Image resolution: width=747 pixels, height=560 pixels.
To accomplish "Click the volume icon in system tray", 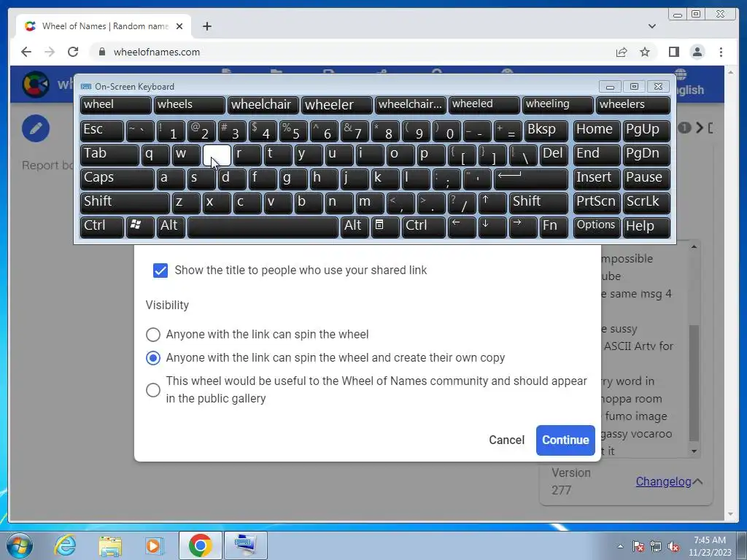I will click(673, 546).
